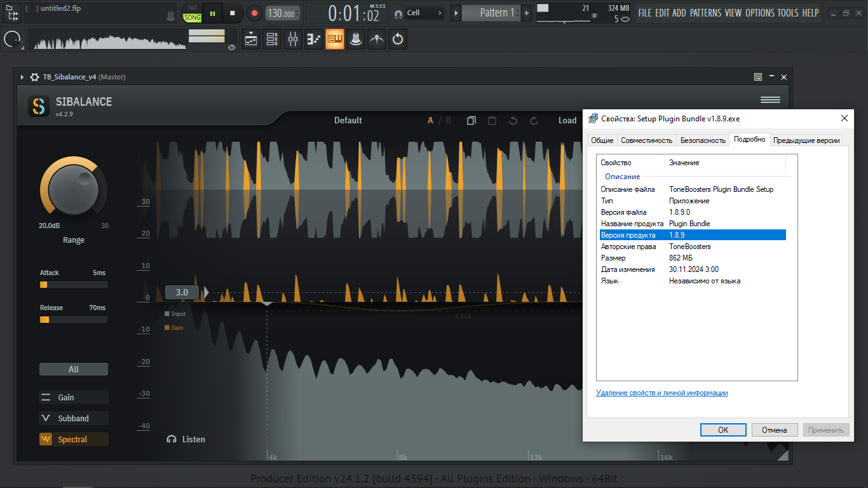Select the Gain mode

[x=74, y=397]
